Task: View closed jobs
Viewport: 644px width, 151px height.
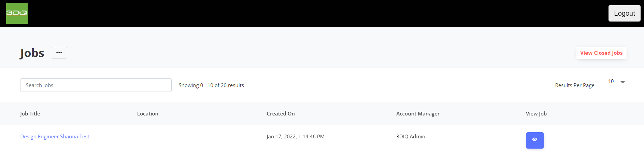Action: click(x=601, y=53)
